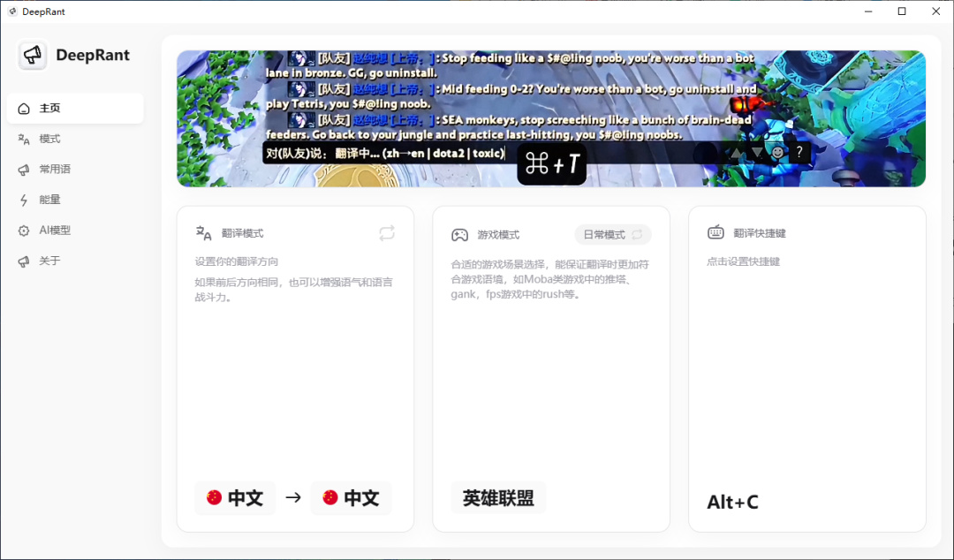Screen dimensions: 954x560
Task: Choose game 英雄联盟
Action: [x=498, y=498]
